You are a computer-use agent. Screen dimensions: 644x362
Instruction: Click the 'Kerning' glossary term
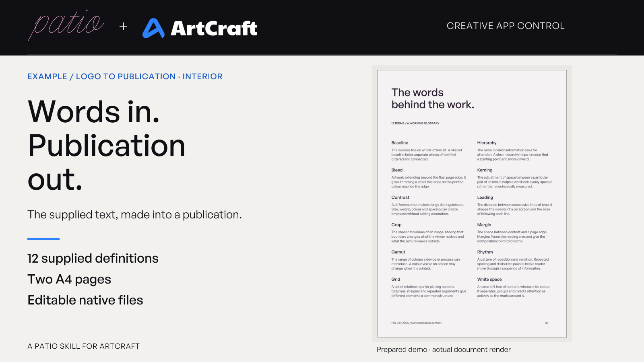[x=485, y=170]
